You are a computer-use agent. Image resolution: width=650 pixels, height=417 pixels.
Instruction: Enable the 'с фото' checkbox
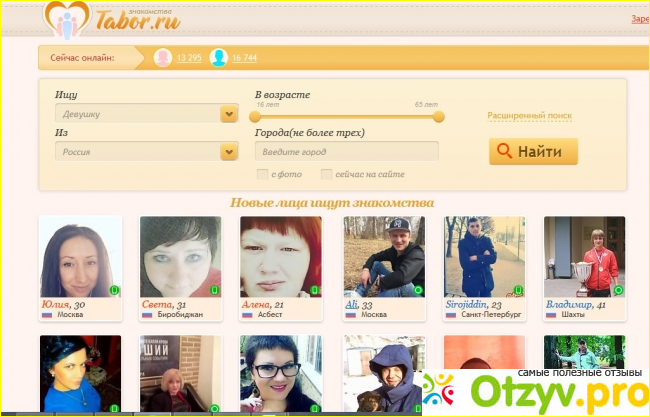(x=262, y=175)
